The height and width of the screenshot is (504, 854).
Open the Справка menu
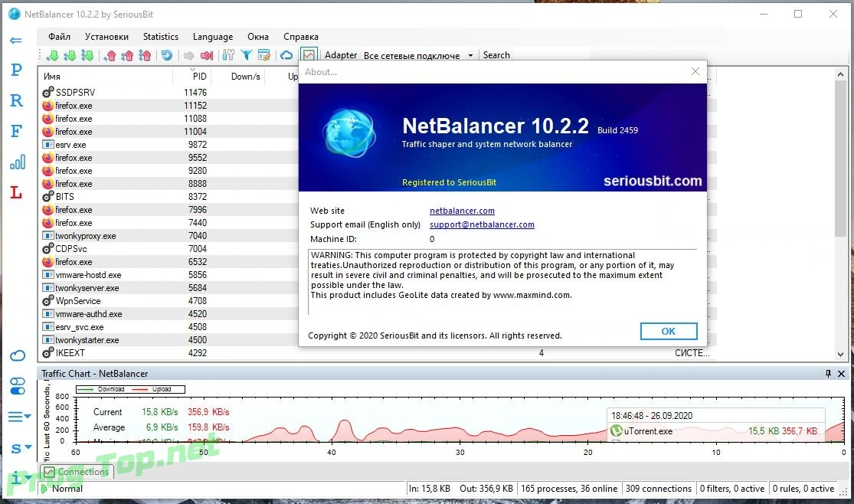click(x=301, y=37)
